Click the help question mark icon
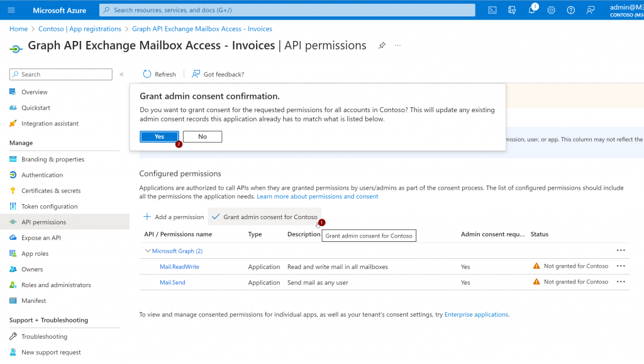 point(570,10)
